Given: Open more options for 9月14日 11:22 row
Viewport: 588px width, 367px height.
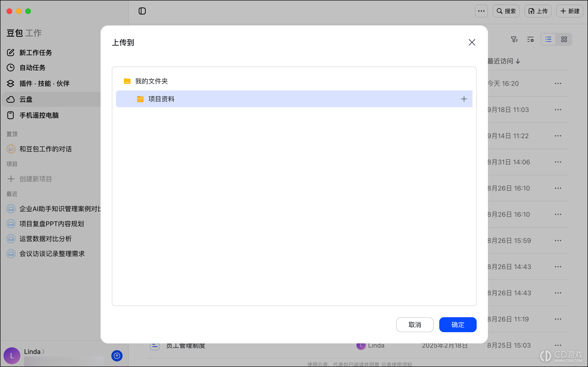Looking at the screenshot, I should [x=558, y=136].
